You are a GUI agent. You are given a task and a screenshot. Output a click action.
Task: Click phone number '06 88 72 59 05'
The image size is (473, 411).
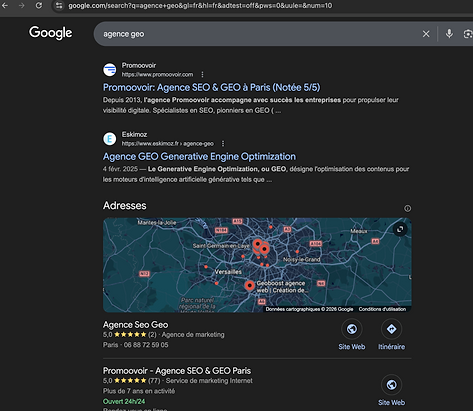[146, 345]
